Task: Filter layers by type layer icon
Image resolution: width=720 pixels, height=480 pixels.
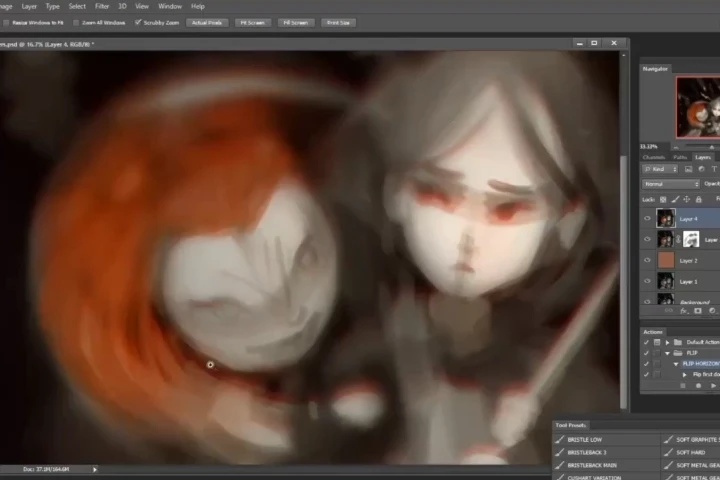Action: pos(714,169)
